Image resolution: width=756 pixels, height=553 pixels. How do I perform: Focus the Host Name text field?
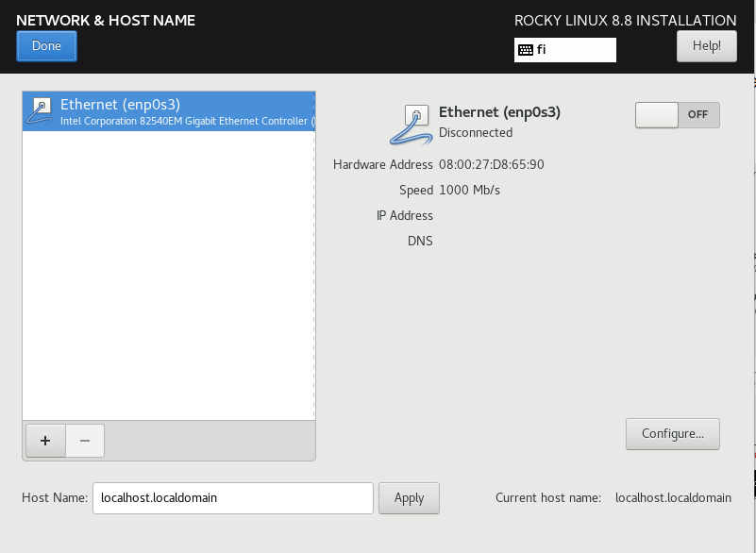[x=232, y=498]
